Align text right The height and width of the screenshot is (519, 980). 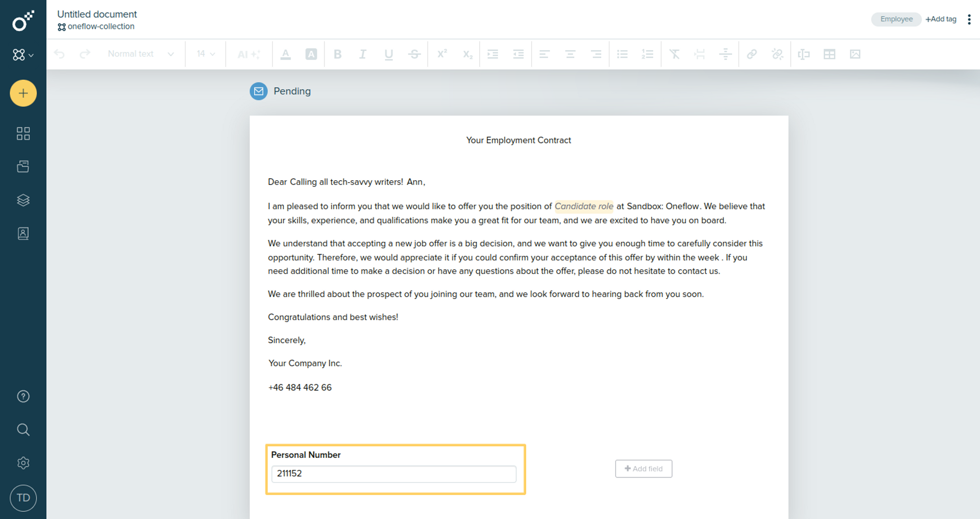tap(596, 54)
